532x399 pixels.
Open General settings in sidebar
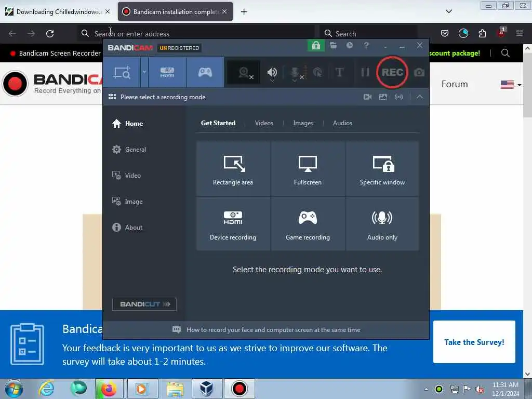click(129, 150)
